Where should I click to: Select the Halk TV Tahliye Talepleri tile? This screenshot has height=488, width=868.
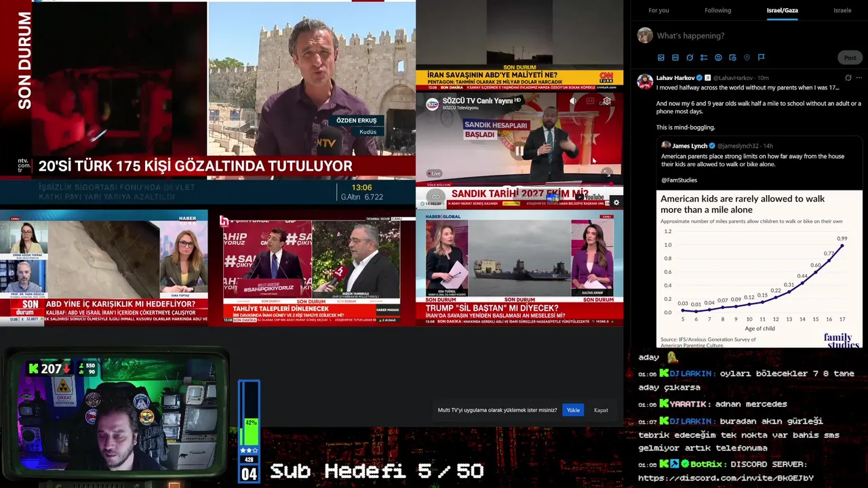pos(311,269)
